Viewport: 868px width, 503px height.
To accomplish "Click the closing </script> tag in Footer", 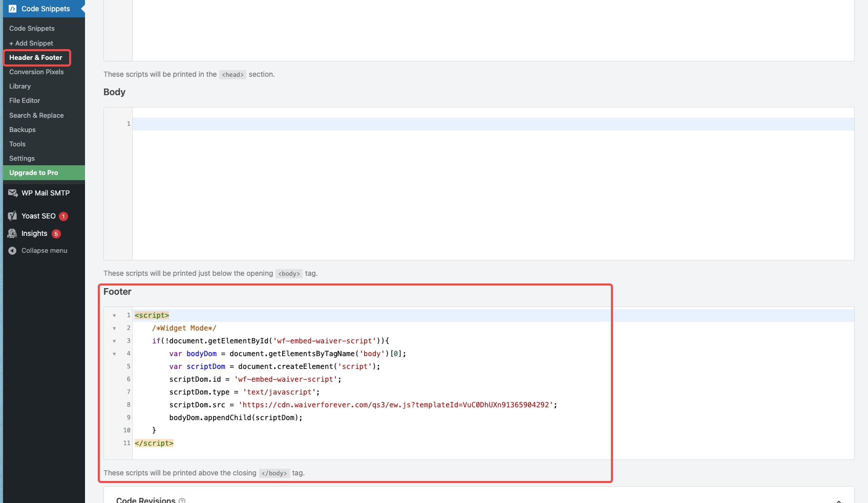I will [154, 444].
